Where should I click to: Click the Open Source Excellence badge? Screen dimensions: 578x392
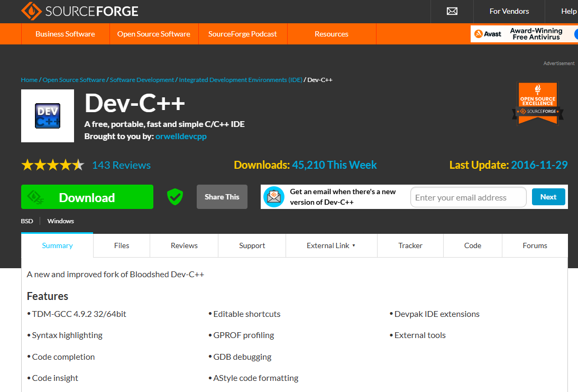click(x=537, y=103)
